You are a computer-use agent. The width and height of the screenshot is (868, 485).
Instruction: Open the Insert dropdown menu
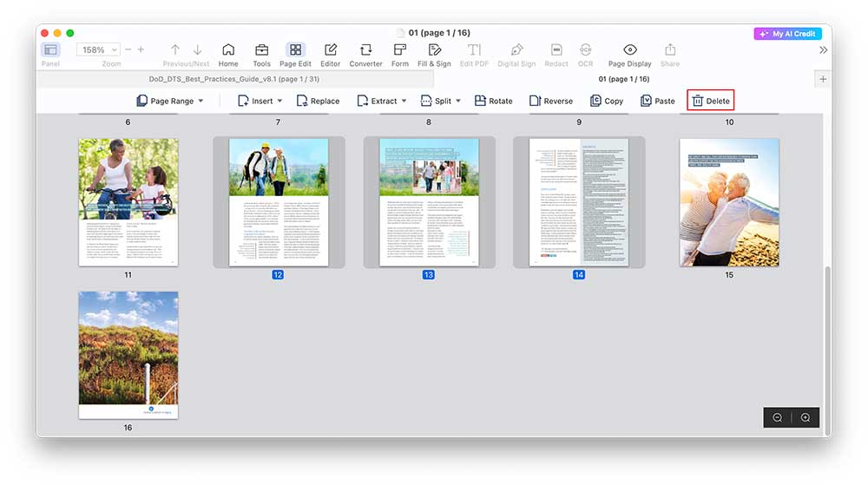tap(260, 101)
